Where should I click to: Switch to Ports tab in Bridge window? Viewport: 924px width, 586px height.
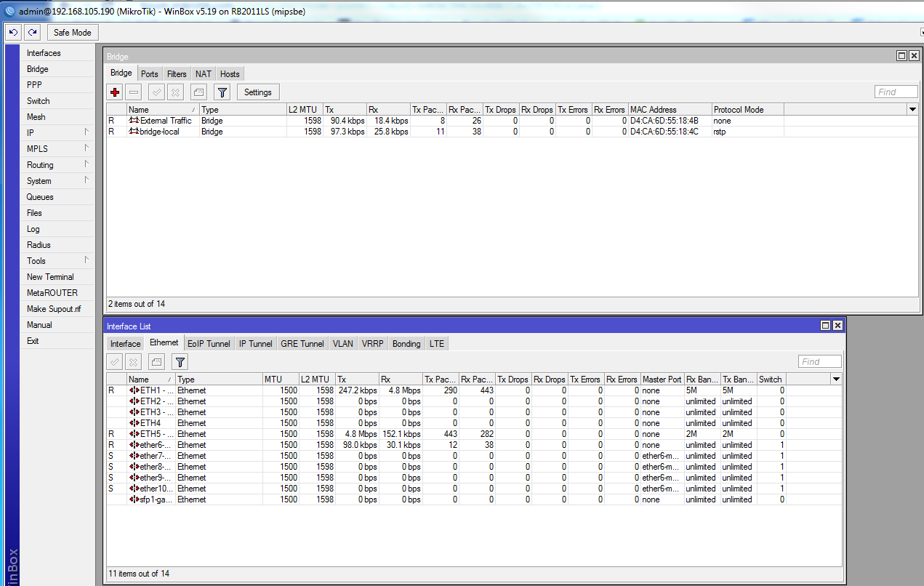pyautogui.click(x=150, y=73)
